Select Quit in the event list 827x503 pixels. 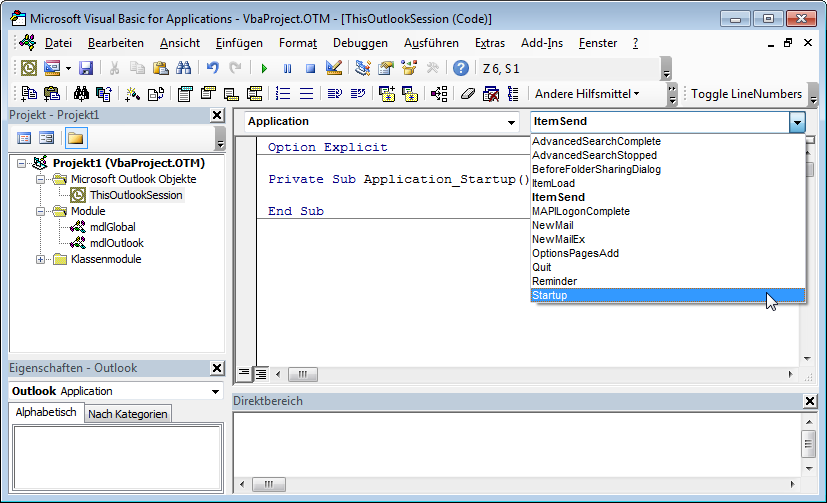pos(668,267)
